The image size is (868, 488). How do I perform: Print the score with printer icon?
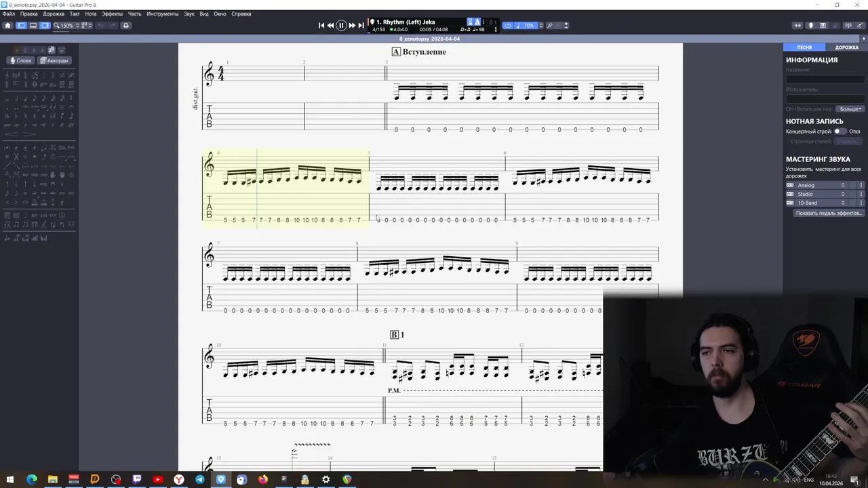[x=125, y=25]
